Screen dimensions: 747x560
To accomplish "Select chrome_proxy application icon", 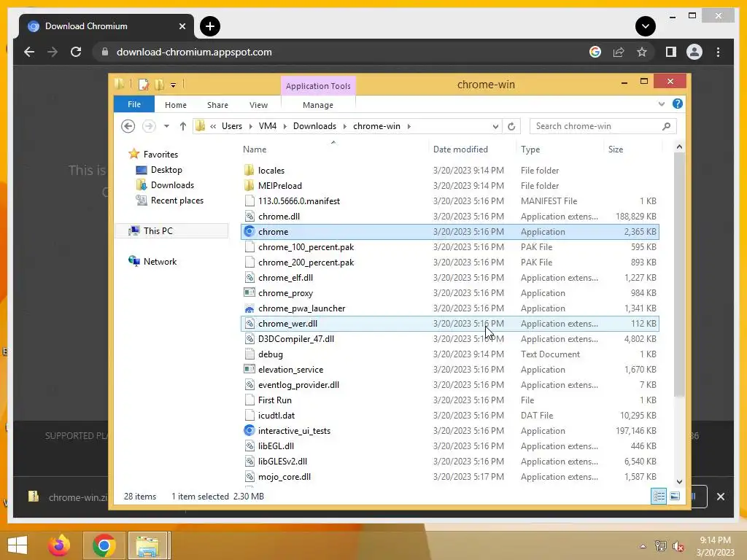I will click(249, 293).
